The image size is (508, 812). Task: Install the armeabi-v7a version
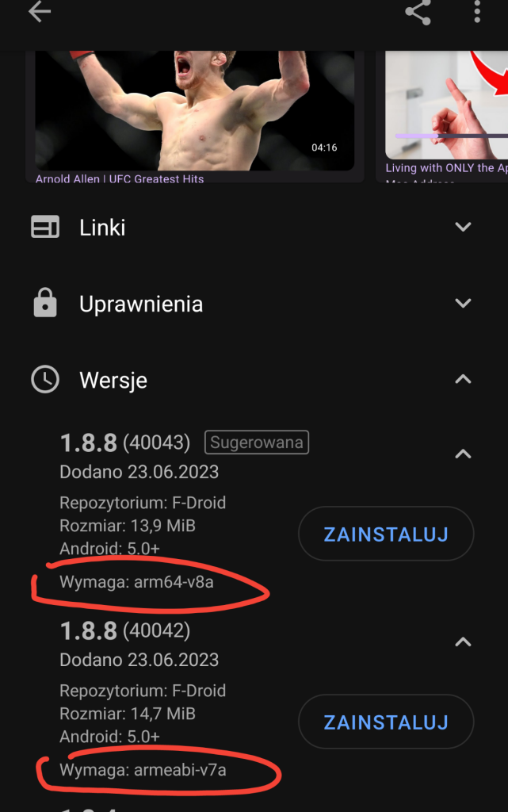[x=386, y=722]
